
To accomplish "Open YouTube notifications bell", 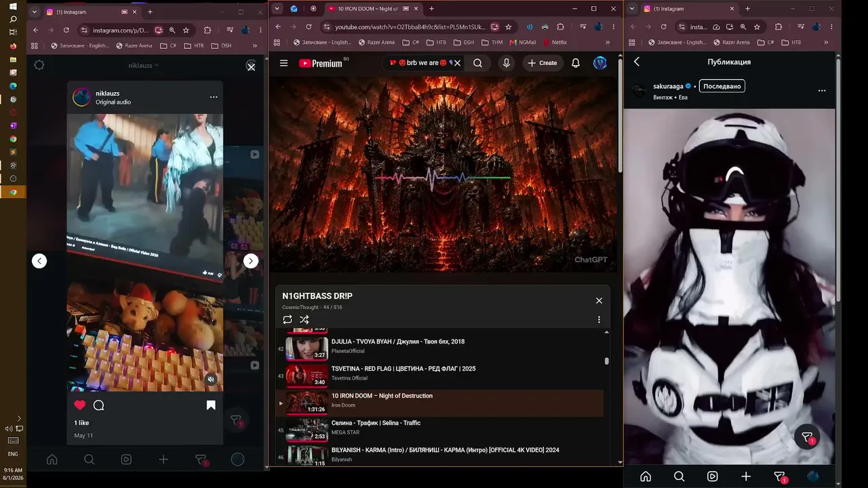I will coord(576,63).
